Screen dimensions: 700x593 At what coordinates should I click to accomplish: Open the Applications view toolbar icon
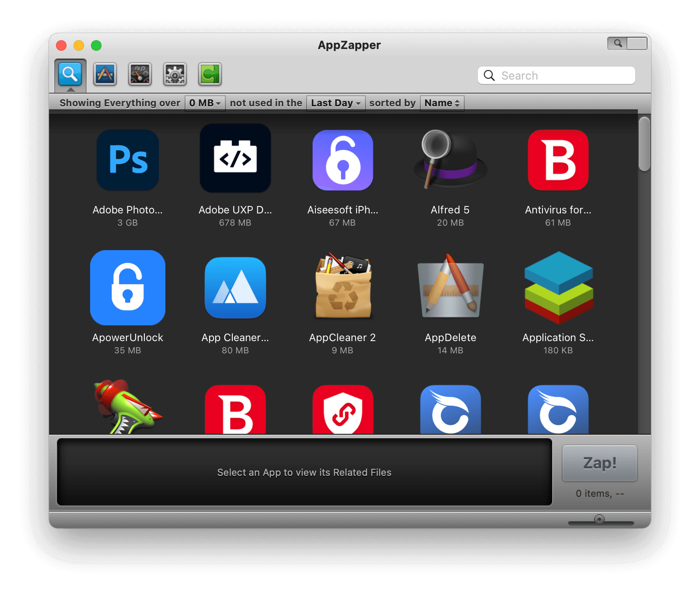pos(105,74)
